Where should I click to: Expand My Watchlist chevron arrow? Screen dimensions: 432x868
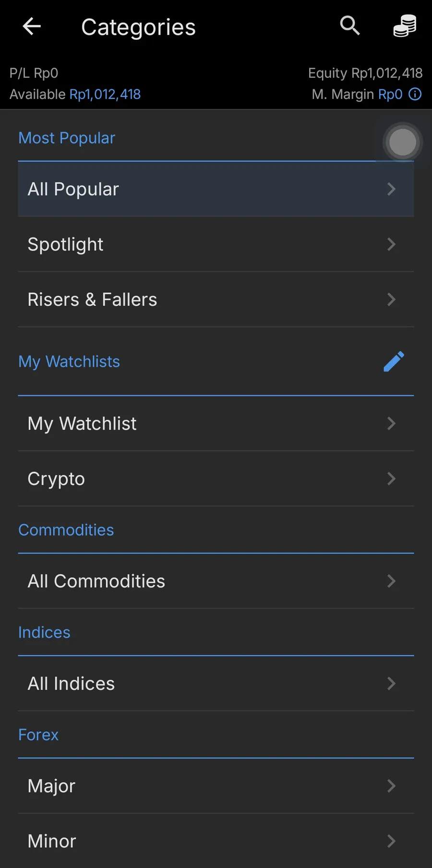pyautogui.click(x=391, y=423)
